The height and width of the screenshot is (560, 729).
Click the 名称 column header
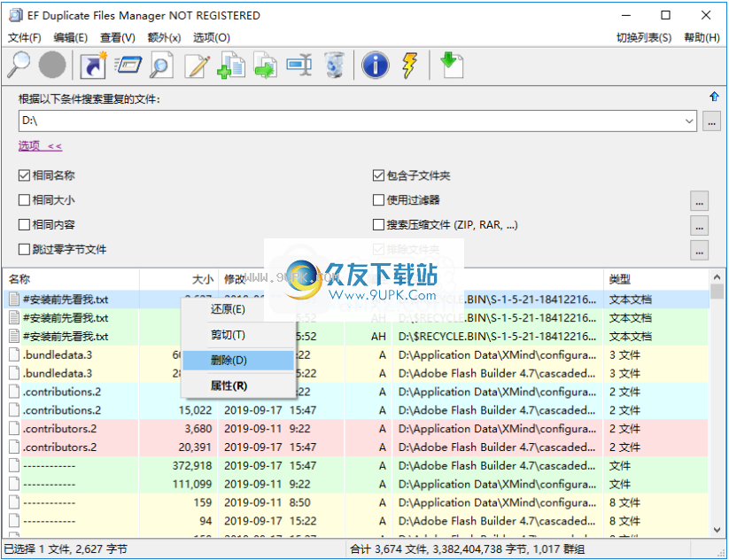pyautogui.click(x=71, y=279)
